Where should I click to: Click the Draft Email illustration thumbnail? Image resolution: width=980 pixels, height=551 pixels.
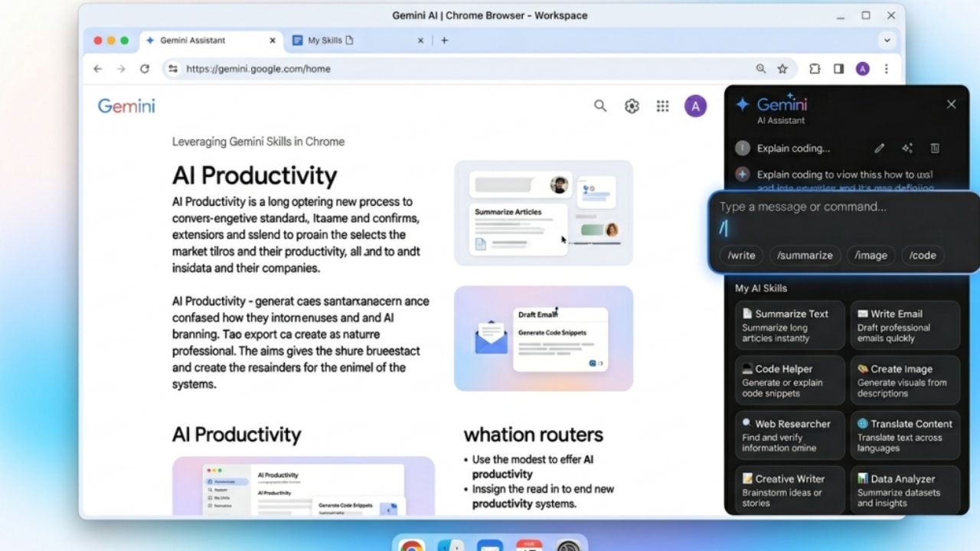coord(544,338)
